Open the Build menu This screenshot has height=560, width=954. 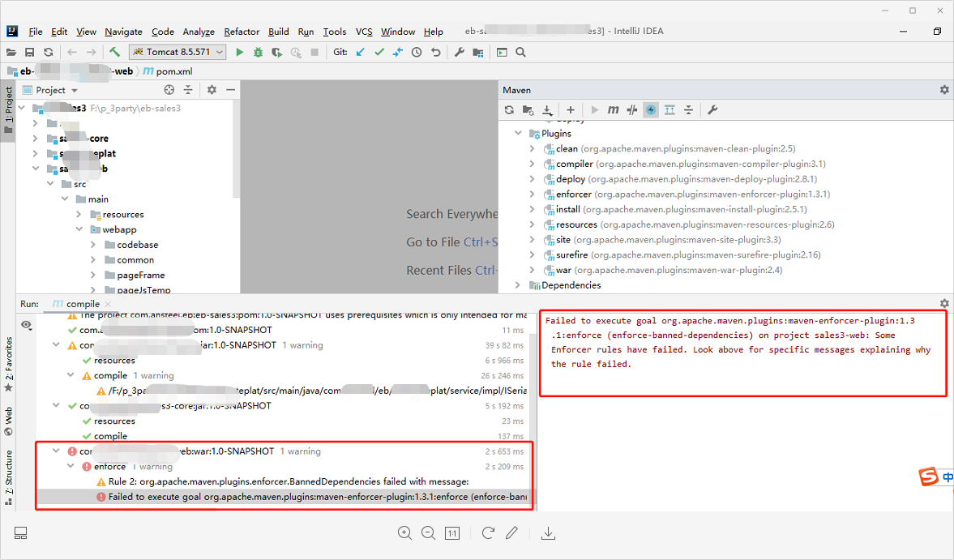(x=279, y=32)
